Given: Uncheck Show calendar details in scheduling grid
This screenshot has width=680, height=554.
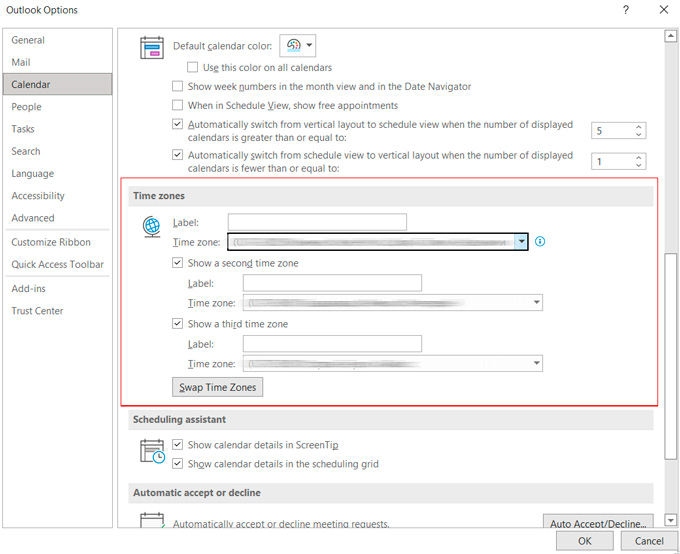Looking at the screenshot, I should [177, 464].
